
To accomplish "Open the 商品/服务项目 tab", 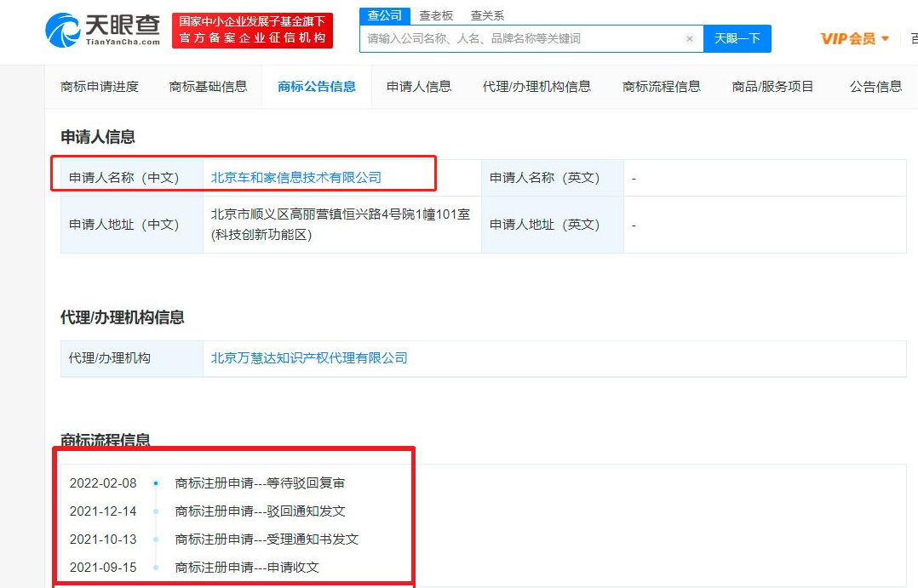I will coord(772,86).
